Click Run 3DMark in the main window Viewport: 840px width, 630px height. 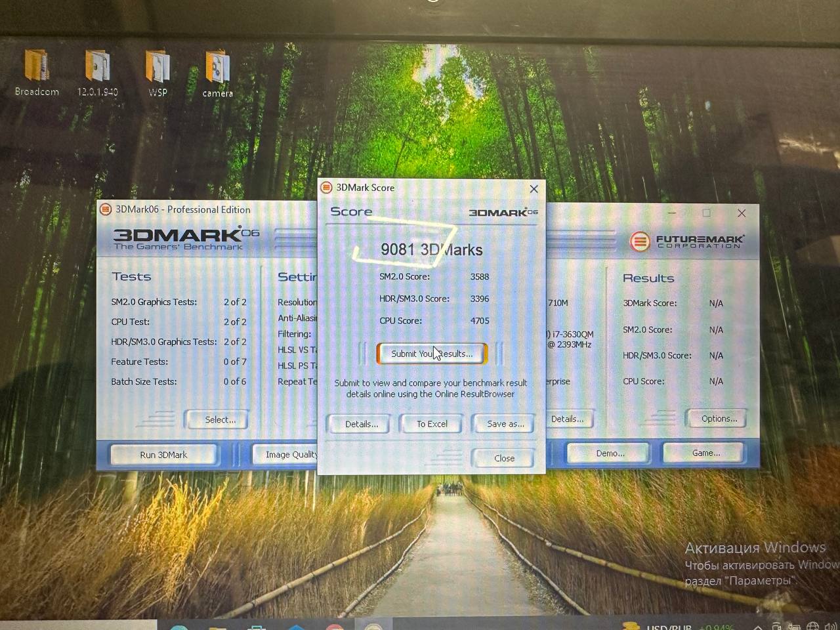[x=163, y=455]
